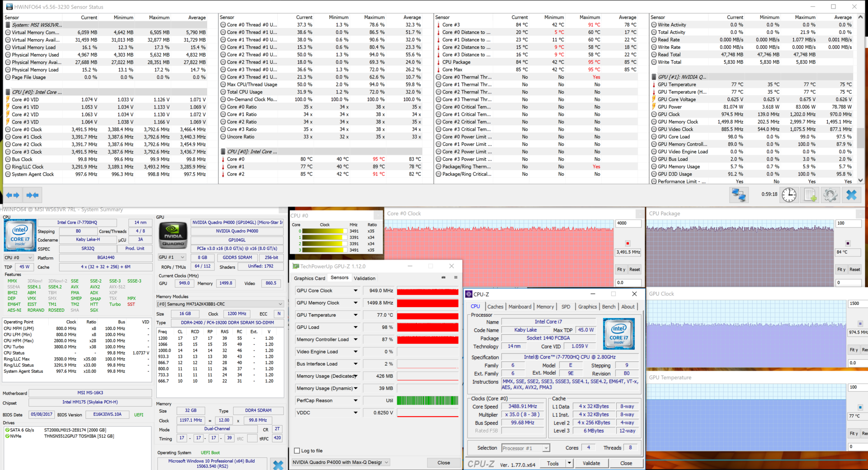Open the SPD tab in CPU-Z
This screenshot has height=470, width=868.
click(566, 307)
